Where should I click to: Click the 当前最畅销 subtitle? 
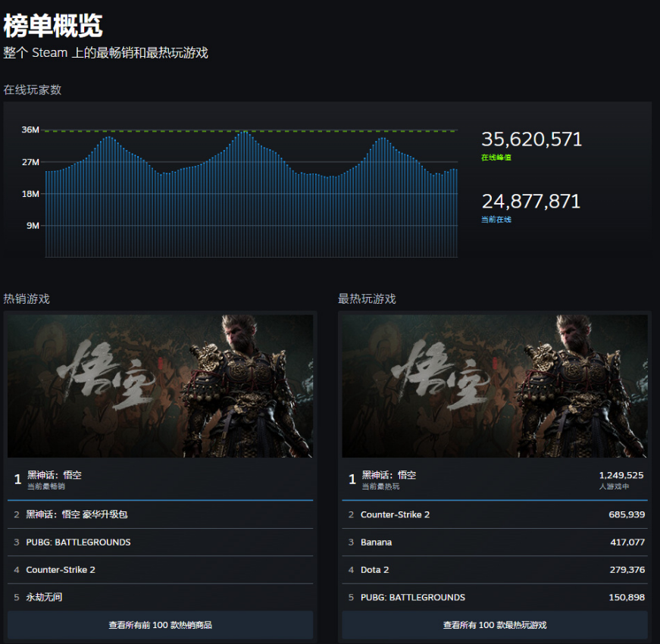(46, 486)
